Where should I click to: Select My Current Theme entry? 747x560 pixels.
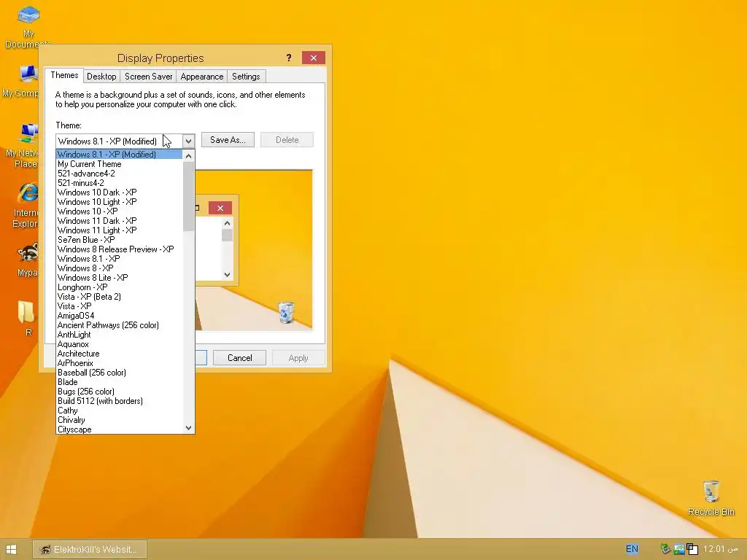(119, 164)
